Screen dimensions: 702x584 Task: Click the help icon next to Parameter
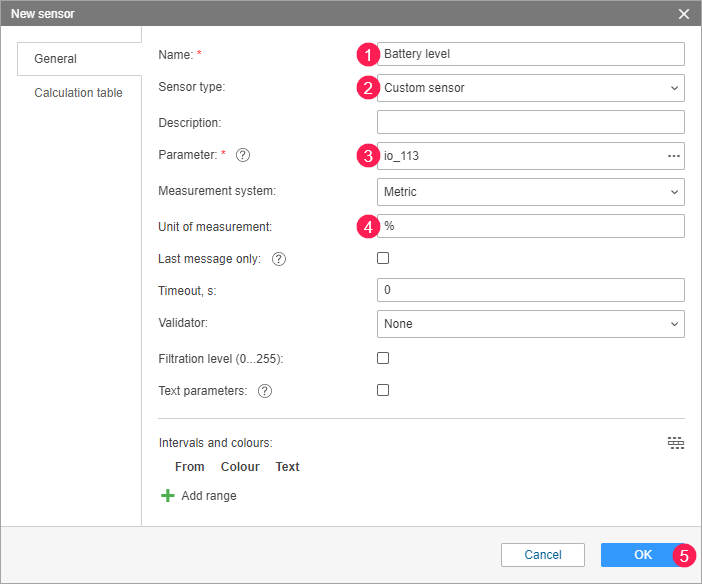pos(243,156)
